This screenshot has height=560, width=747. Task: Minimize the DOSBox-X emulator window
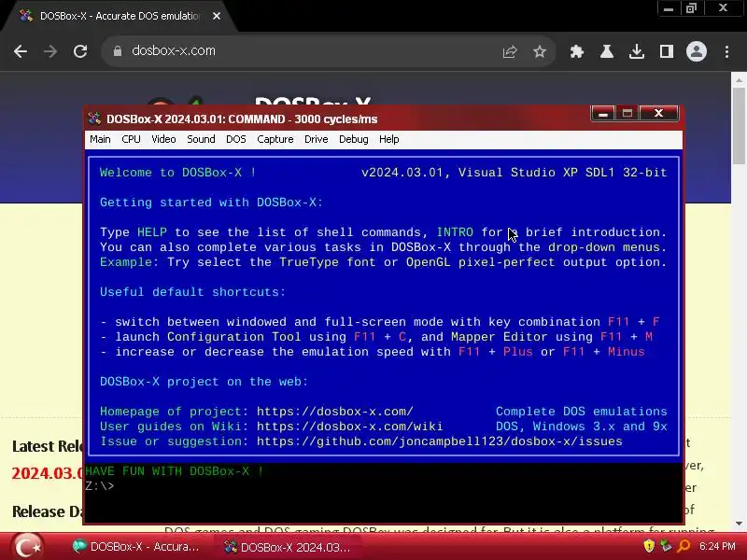(602, 113)
